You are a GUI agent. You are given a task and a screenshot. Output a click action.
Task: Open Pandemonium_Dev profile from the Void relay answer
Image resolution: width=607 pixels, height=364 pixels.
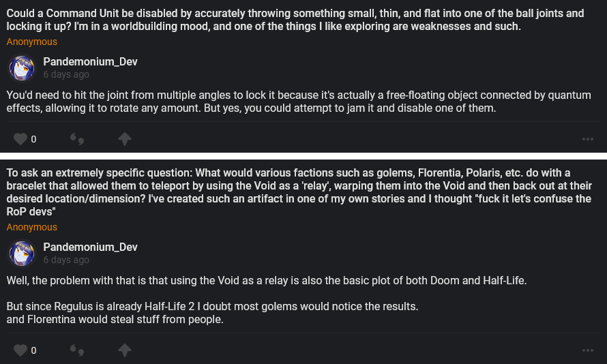[90, 247]
